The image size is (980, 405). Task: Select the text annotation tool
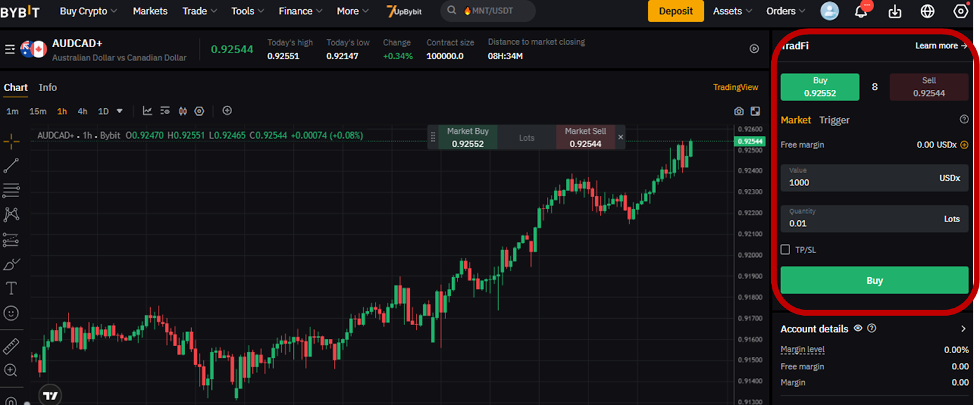11,288
